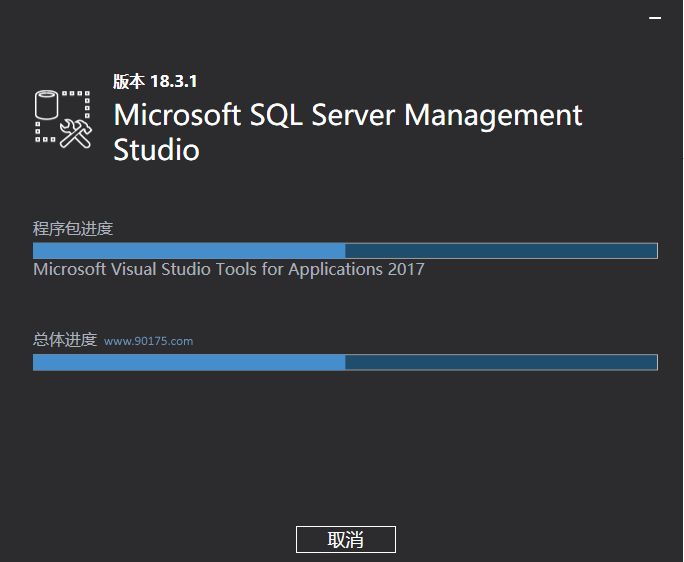
Task: Click the SQL word in the product title
Action: (x=276, y=115)
